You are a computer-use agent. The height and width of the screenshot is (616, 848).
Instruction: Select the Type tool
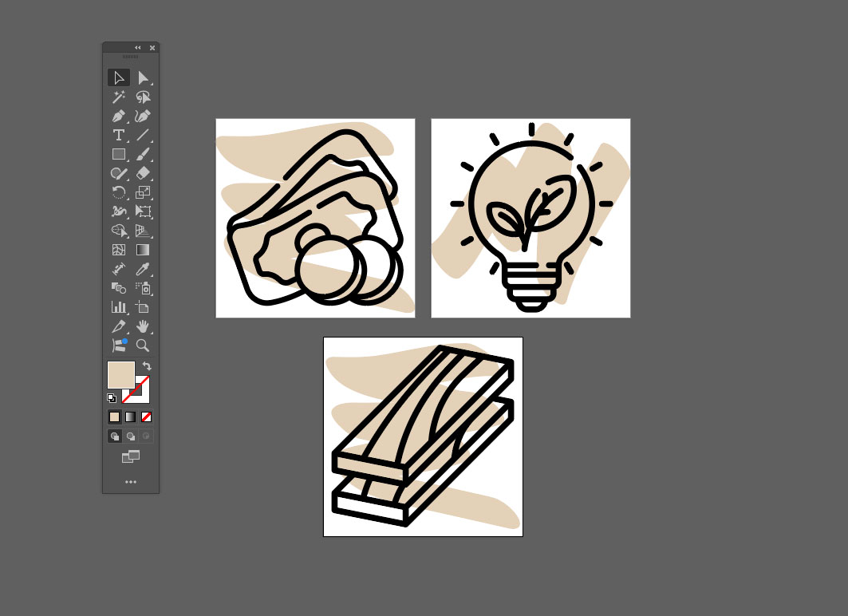(x=119, y=135)
